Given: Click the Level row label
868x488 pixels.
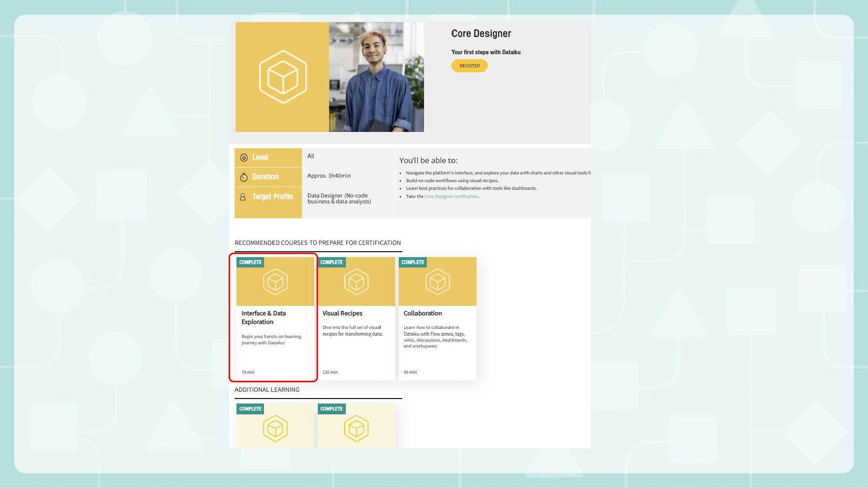Looking at the screenshot, I should (x=260, y=158).
